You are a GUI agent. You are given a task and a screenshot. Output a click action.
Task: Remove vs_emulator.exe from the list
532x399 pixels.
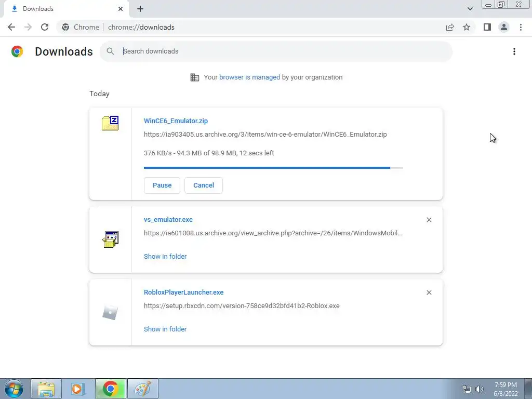[429, 220]
